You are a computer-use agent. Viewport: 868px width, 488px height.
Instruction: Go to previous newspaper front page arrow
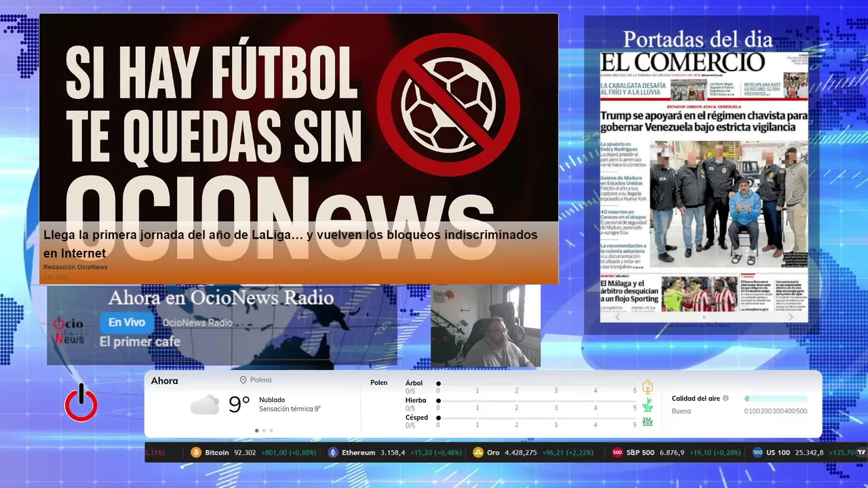[x=617, y=317]
